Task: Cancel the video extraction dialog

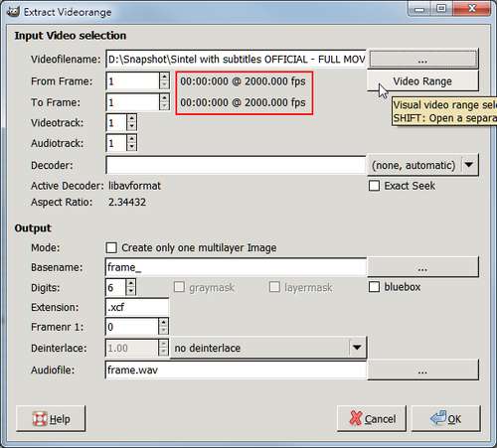Action: click(372, 419)
